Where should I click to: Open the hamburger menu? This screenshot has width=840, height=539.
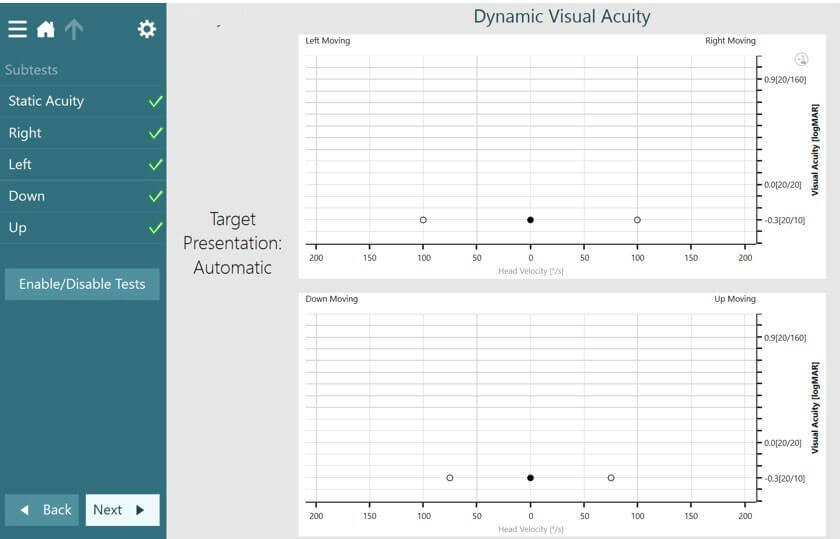click(17, 29)
